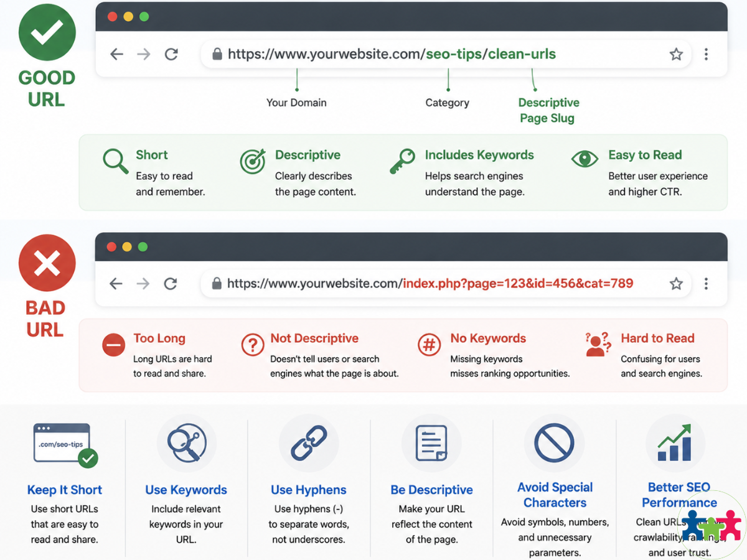Click the 'Avoid Special Characters' heading

555,495
